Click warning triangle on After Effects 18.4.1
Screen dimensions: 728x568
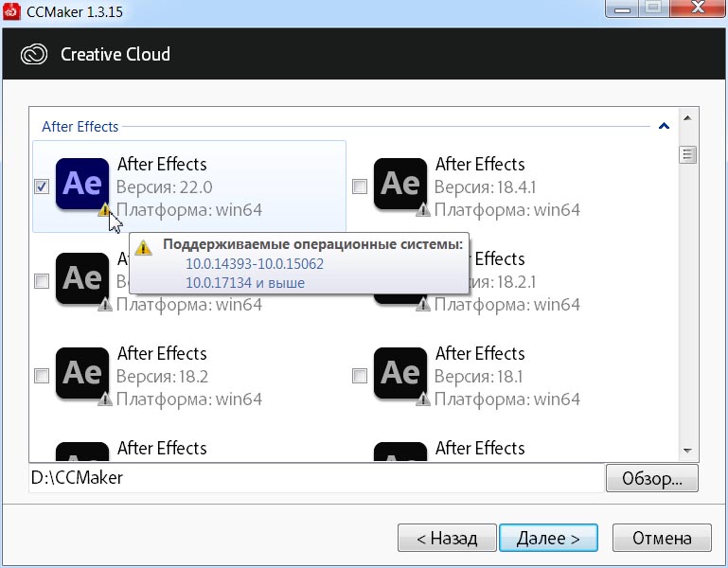423,210
